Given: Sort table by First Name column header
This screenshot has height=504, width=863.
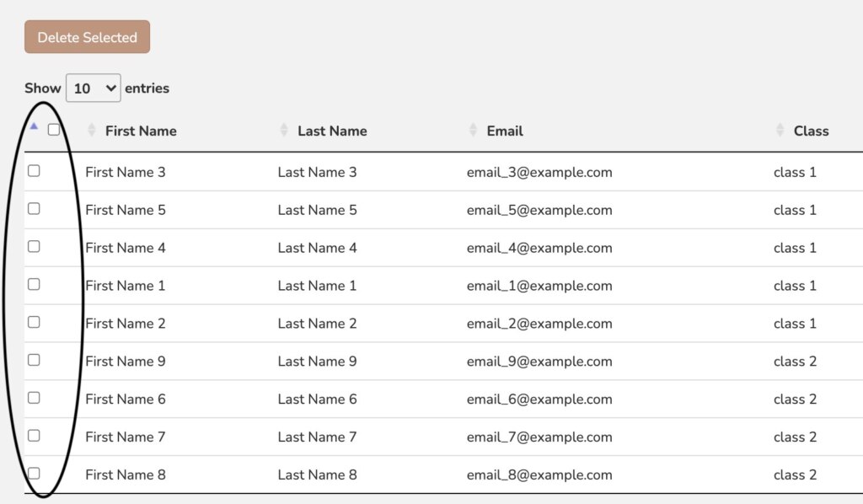Looking at the screenshot, I should tap(141, 131).
